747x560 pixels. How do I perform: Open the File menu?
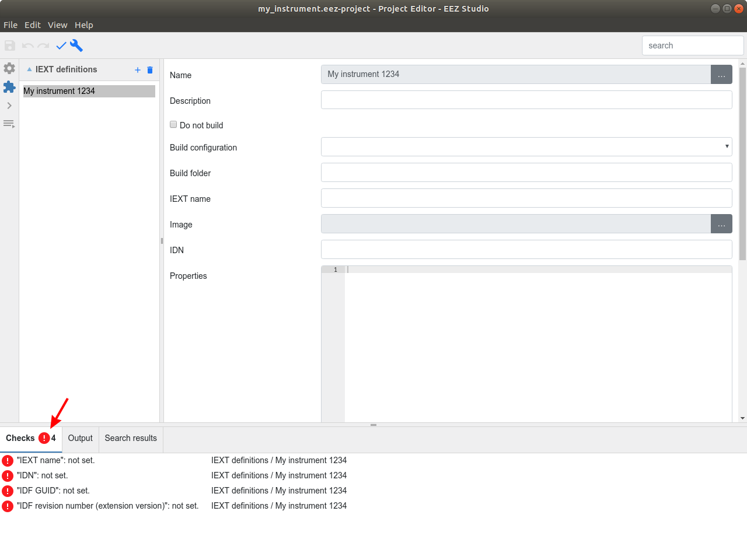click(11, 24)
